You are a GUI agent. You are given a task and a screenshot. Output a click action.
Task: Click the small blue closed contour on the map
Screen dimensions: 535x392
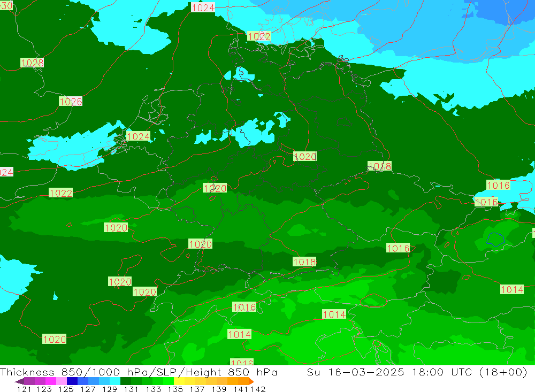point(495,239)
